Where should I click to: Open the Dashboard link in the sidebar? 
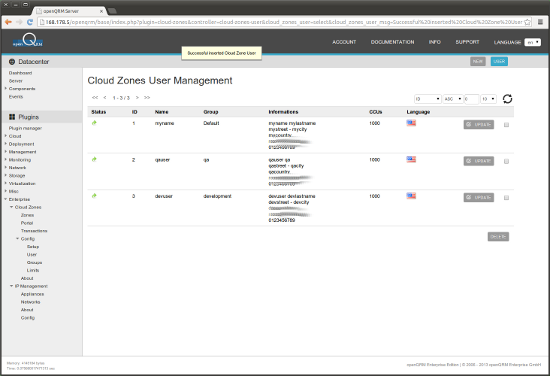click(x=20, y=73)
